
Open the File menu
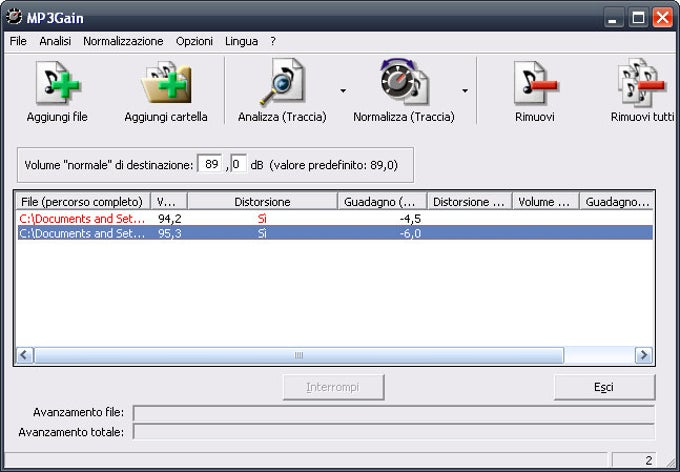(18, 41)
